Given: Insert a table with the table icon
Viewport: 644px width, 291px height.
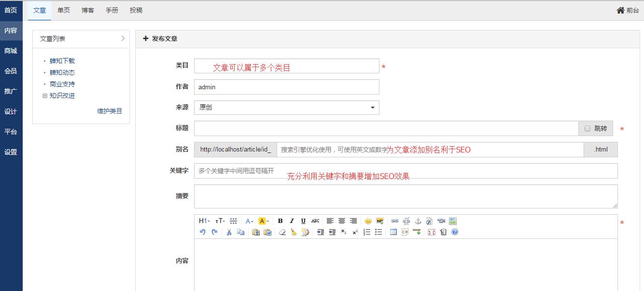Looking at the screenshot, I should [393, 232].
